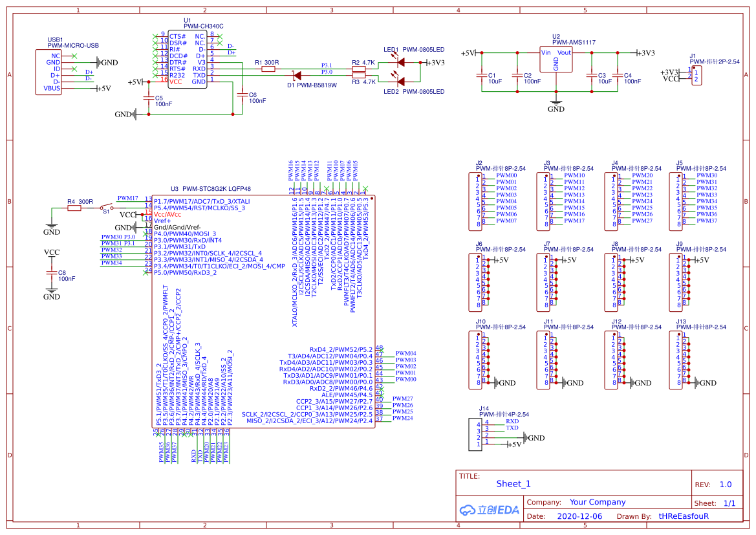Screen dimensions: 756x535
Task: Click the Vout pin name on U2
Action: (564, 52)
